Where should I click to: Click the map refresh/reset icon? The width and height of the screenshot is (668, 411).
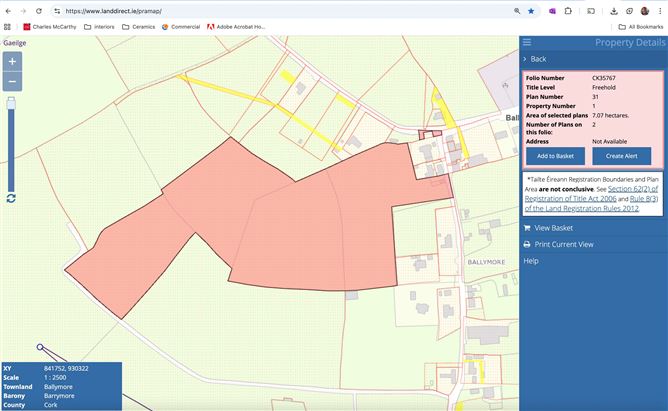coord(11,198)
